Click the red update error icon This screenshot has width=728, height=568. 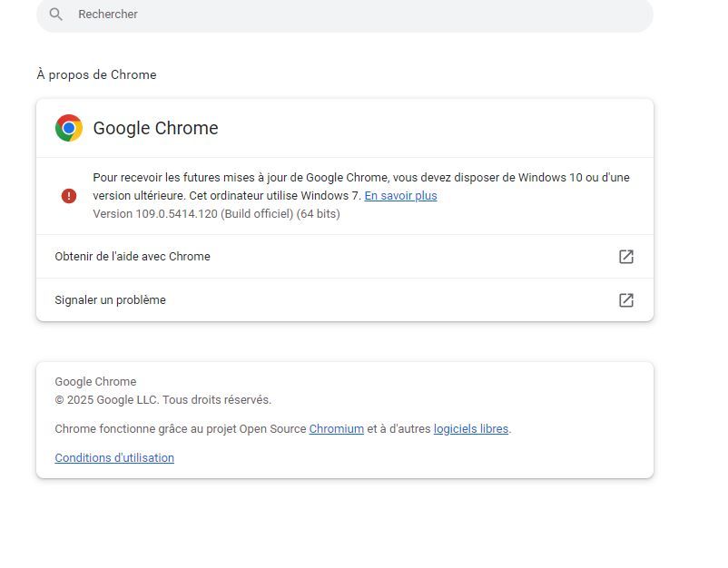click(x=69, y=196)
